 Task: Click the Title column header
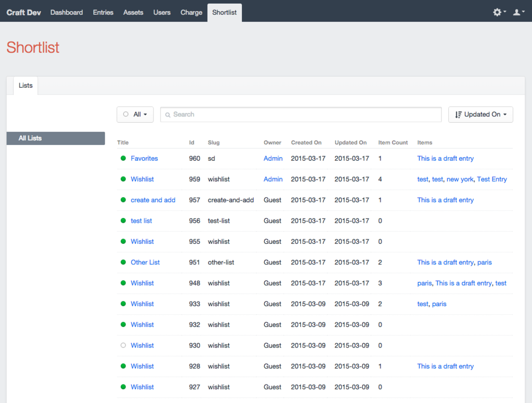coord(123,142)
